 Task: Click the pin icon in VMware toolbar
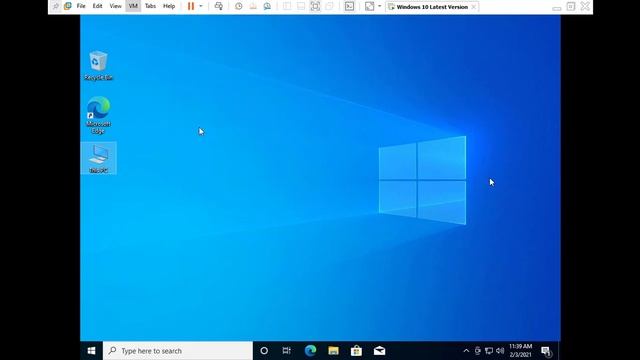pyautogui.click(x=56, y=6)
